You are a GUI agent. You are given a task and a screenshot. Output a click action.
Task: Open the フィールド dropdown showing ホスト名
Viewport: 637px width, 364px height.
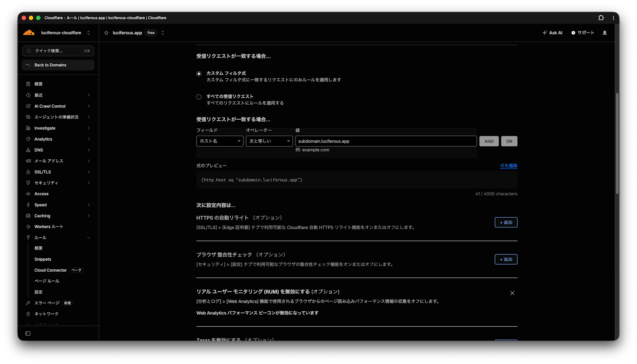(220, 141)
